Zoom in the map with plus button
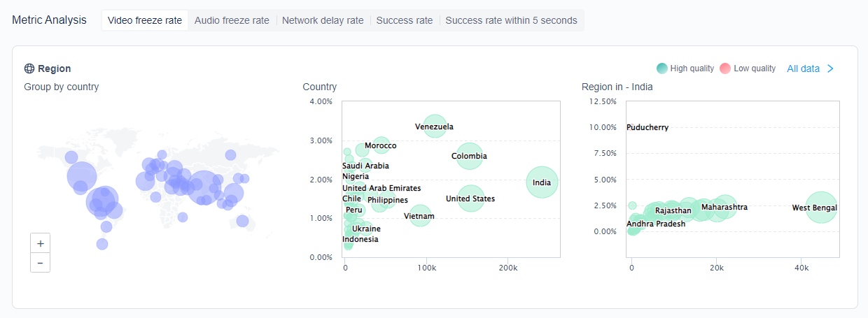This screenshot has height=318, width=868. point(41,244)
